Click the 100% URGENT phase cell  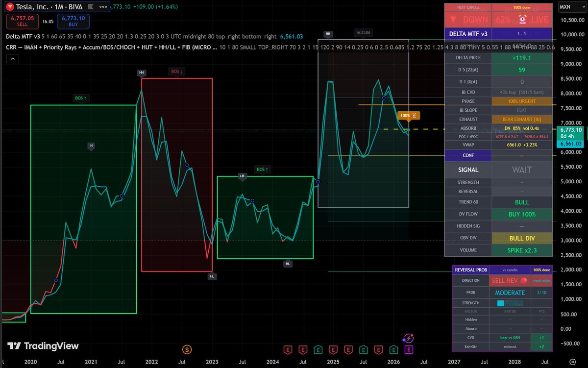tap(522, 101)
